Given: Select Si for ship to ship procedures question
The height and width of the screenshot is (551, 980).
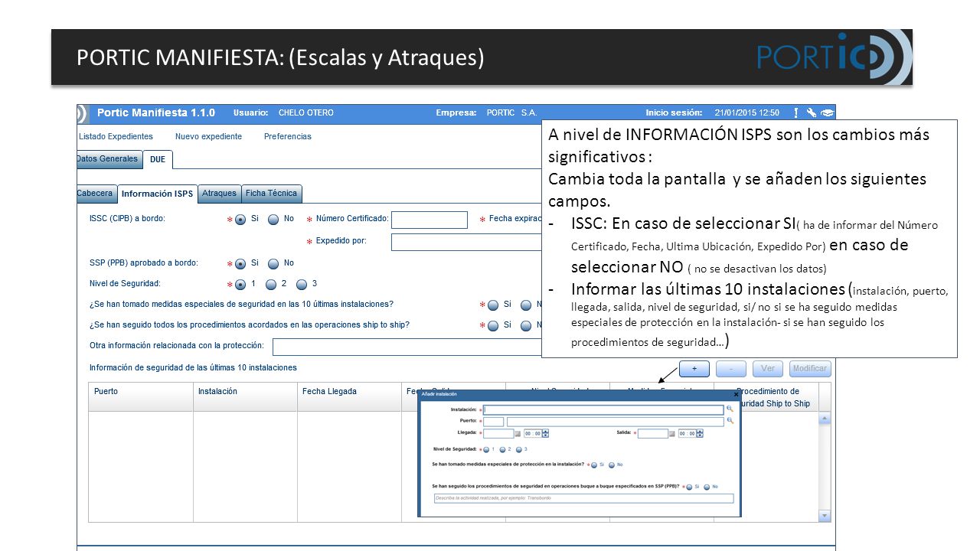Looking at the screenshot, I should coord(493,326).
